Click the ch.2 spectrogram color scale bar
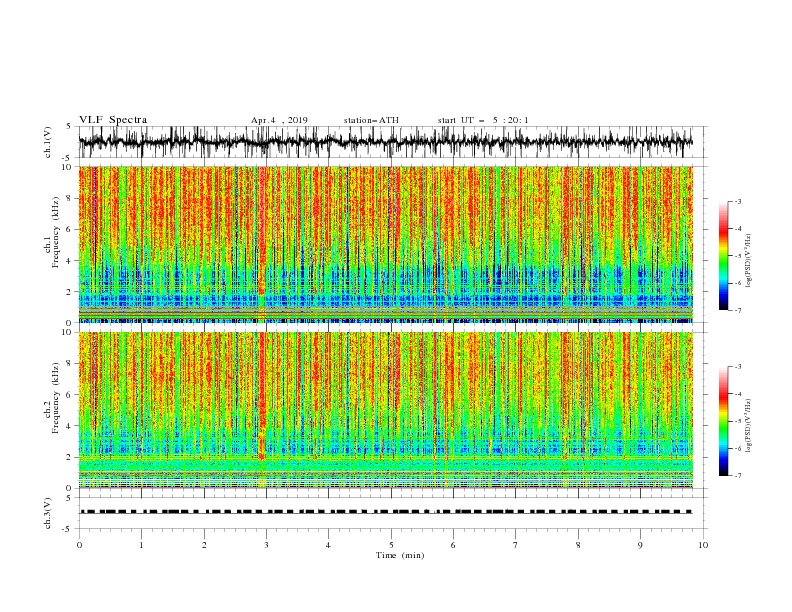The height and width of the screenshot is (612, 792). click(x=724, y=421)
